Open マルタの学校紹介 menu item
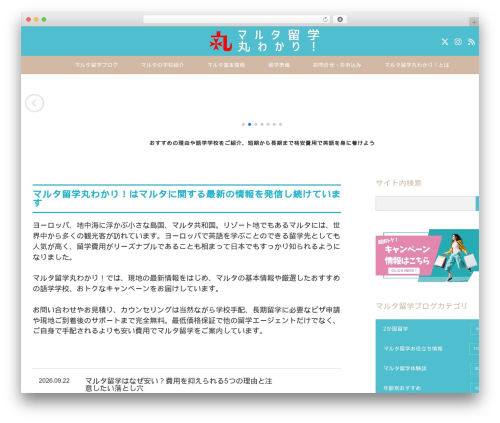Viewport: 500px width, 423px height. (x=162, y=65)
